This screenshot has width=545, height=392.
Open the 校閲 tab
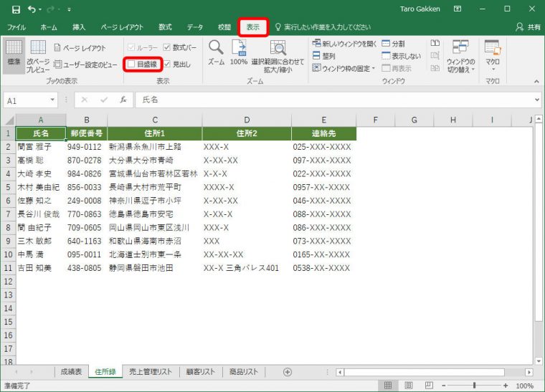pyautogui.click(x=224, y=27)
